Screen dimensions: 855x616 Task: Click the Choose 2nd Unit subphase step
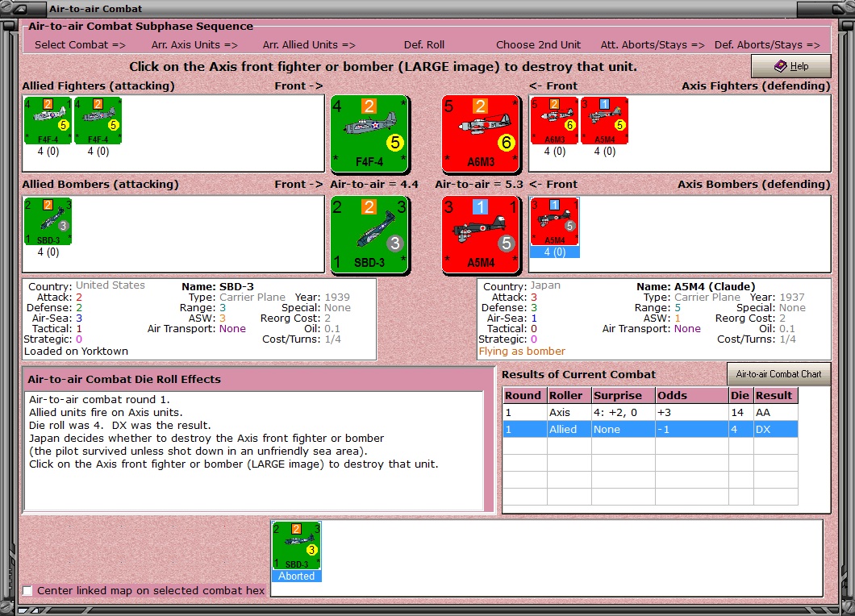click(x=538, y=44)
